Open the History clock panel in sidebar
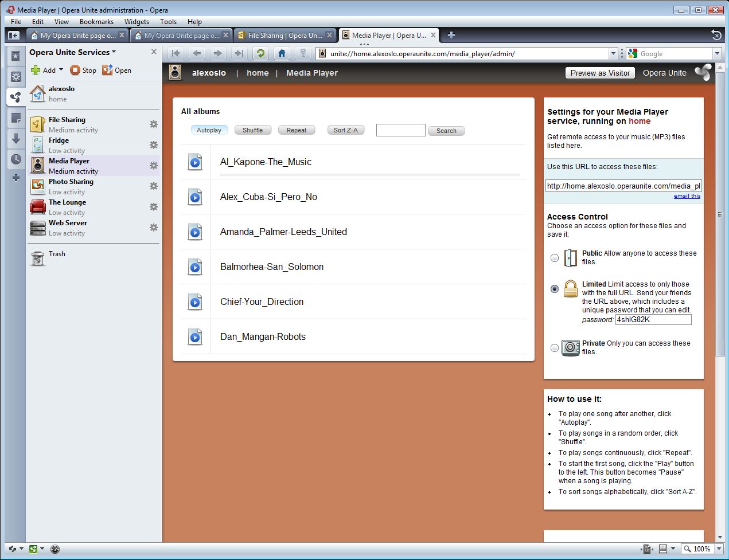 [x=16, y=159]
